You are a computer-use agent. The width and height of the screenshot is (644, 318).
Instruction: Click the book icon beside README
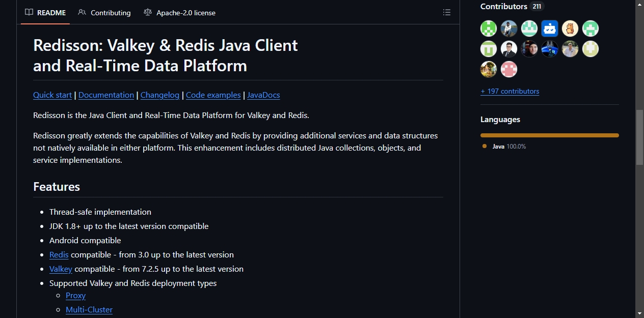click(x=29, y=13)
